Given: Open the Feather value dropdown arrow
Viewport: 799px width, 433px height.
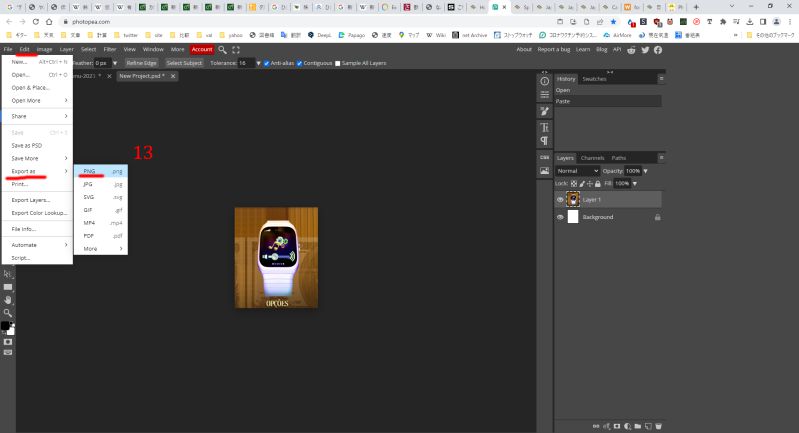Looking at the screenshot, I should tap(115, 63).
